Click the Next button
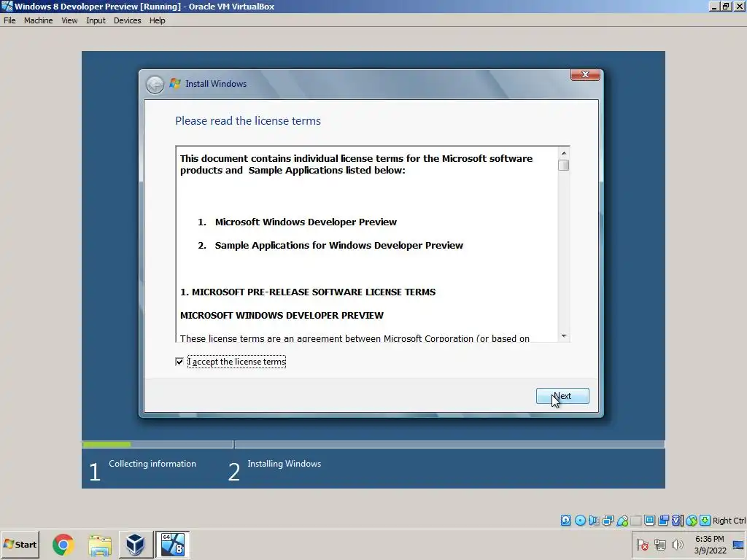Image resolution: width=747 pixels, height=560 pixels. pyautogui.click(x=562, y=396)
